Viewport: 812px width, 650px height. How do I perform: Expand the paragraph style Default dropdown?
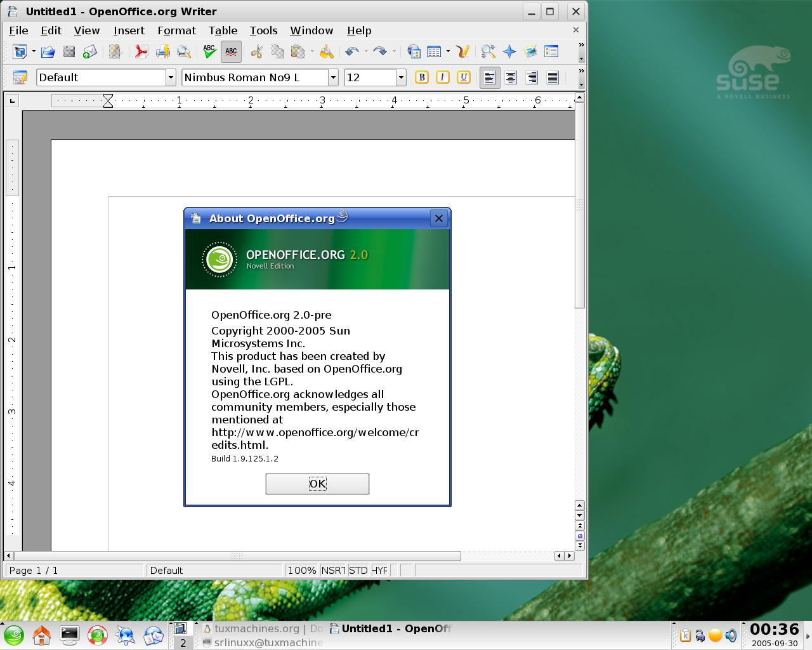(171, 77)
